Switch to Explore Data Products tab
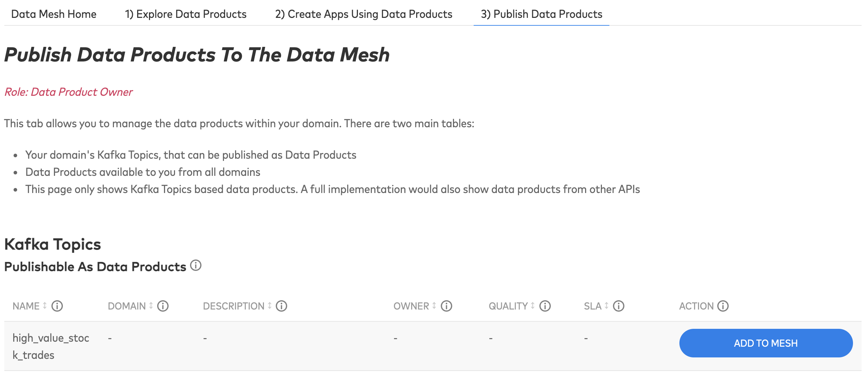 186,14
